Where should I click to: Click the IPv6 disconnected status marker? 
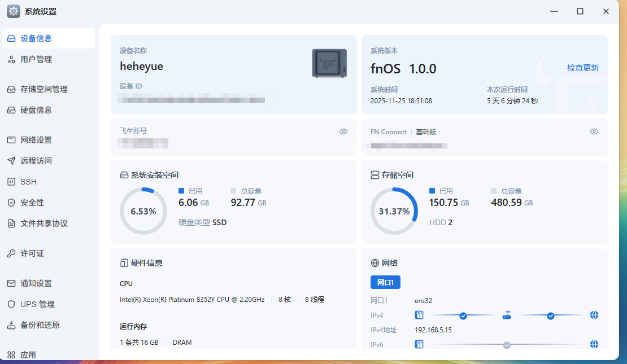coord(507,345)
